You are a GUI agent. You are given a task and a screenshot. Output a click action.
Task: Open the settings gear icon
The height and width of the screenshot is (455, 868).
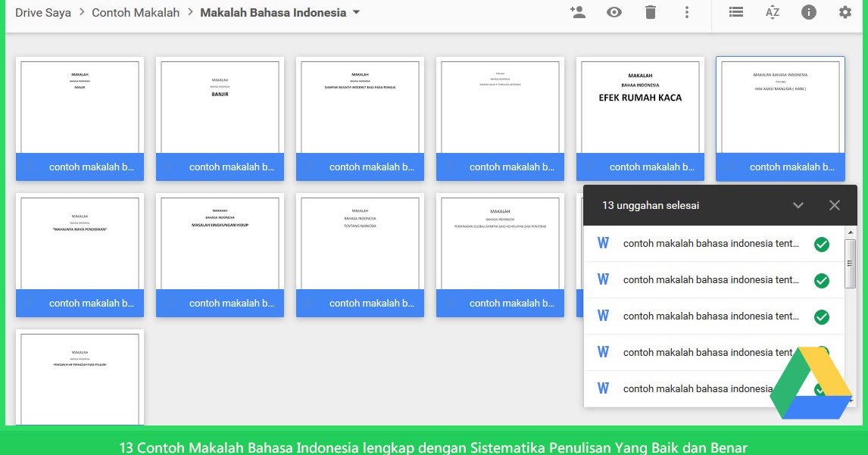tap(845, 12)
